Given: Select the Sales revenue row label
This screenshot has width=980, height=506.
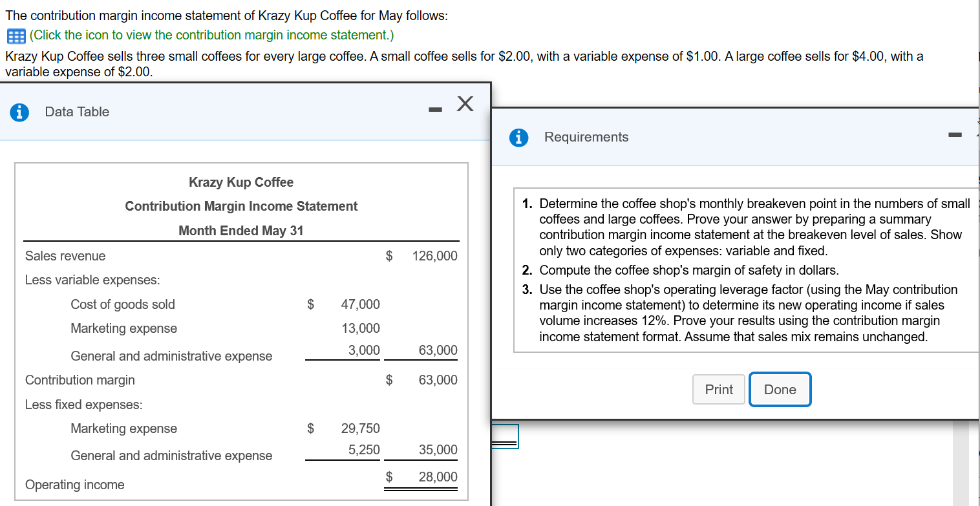Looking at the screenshot, I should click(65, 256).
